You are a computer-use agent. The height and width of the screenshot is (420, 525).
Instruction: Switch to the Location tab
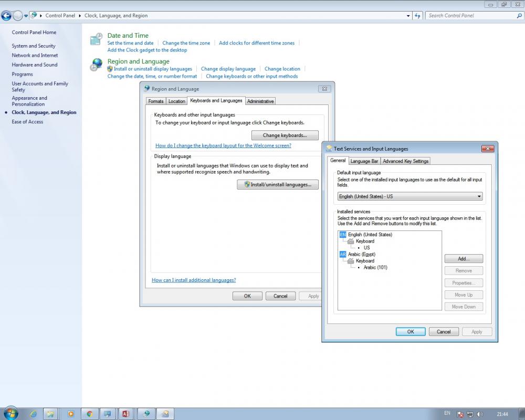coord(176,101)
